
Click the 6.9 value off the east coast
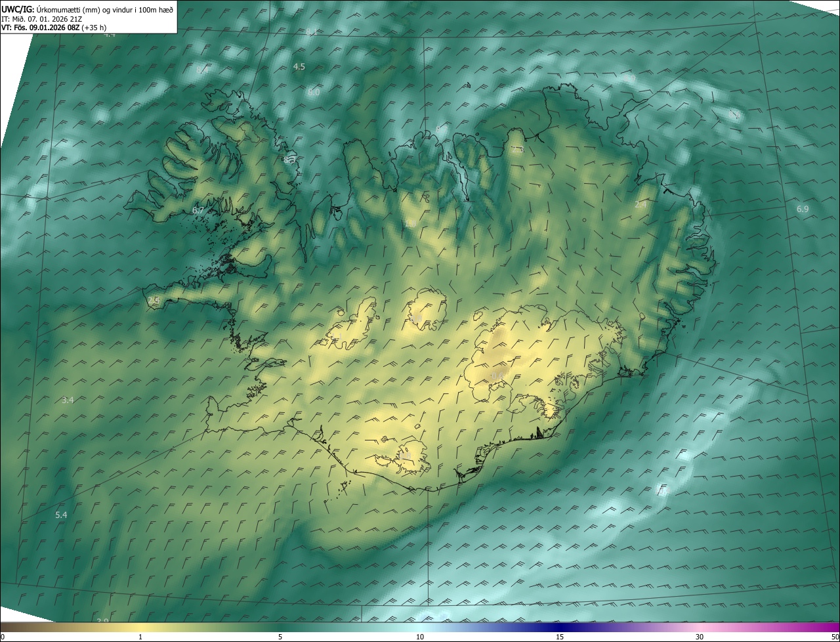[803, 209]
